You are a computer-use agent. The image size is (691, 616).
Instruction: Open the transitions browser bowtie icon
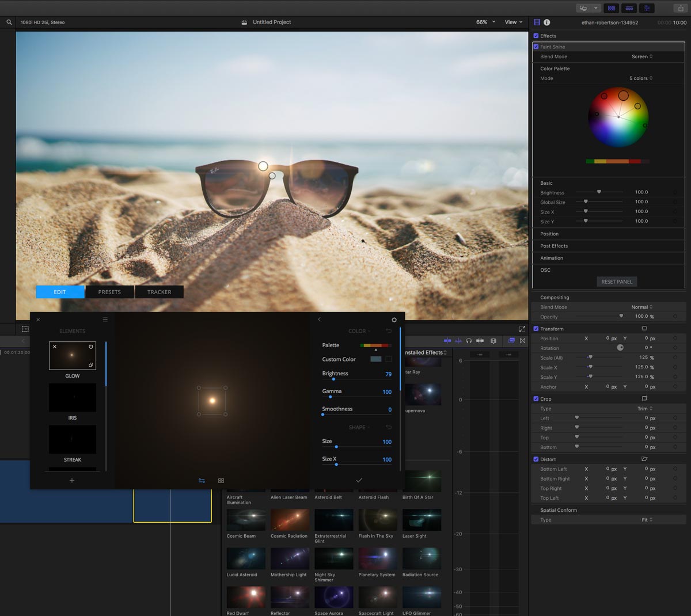(522, 341)
